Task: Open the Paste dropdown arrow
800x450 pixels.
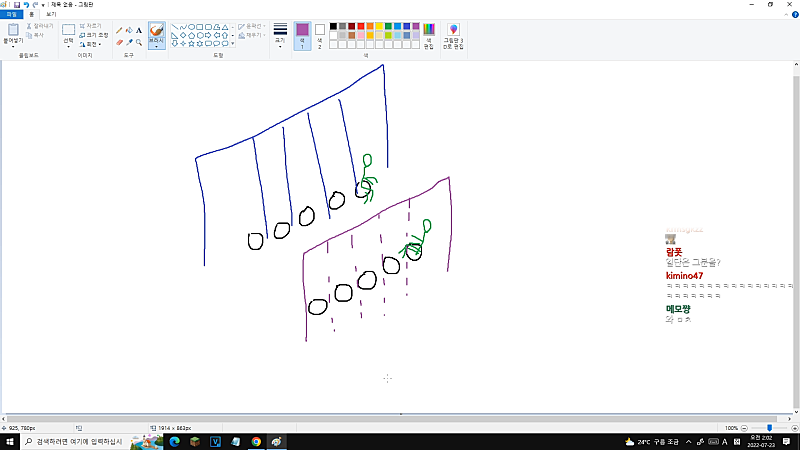Action: (13, 46)
